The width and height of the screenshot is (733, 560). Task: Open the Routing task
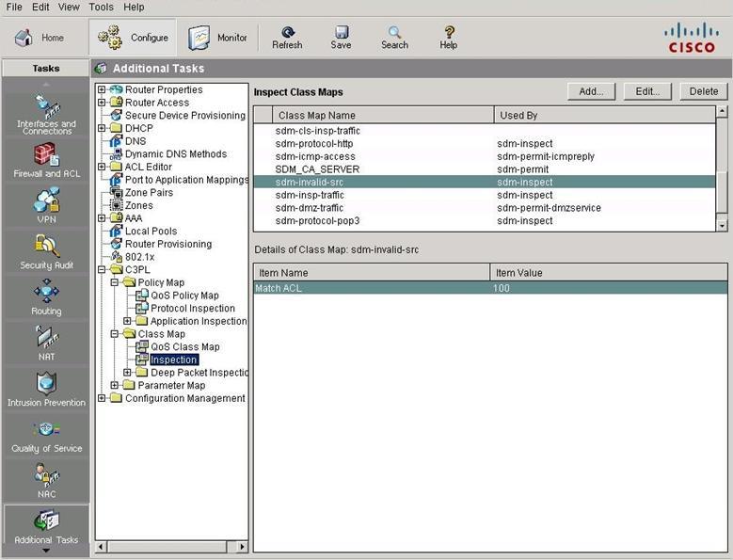[46, 297]
